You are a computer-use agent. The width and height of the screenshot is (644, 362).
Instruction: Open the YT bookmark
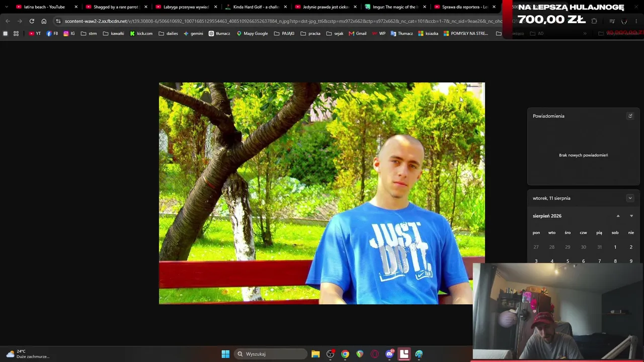point(35,34)
